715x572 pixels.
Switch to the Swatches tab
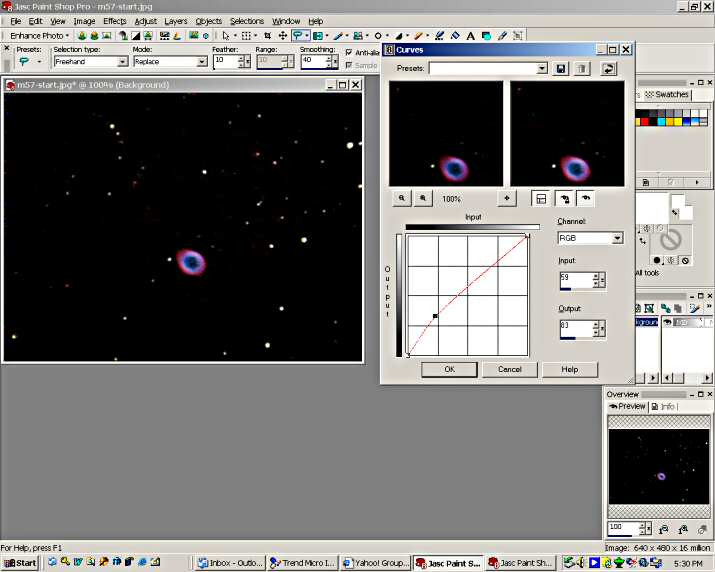(x=668, y=95)
